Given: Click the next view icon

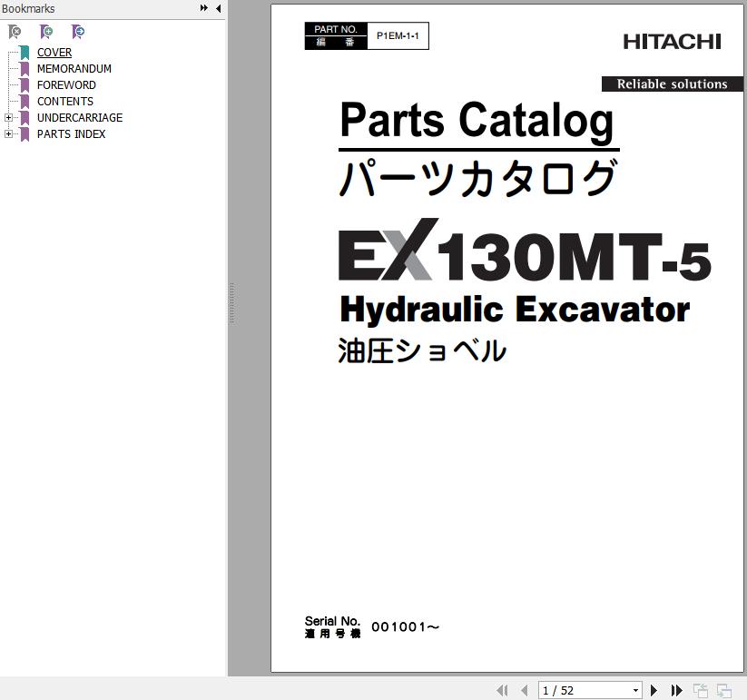Looking at the screenshot, I should coord(723,690).
